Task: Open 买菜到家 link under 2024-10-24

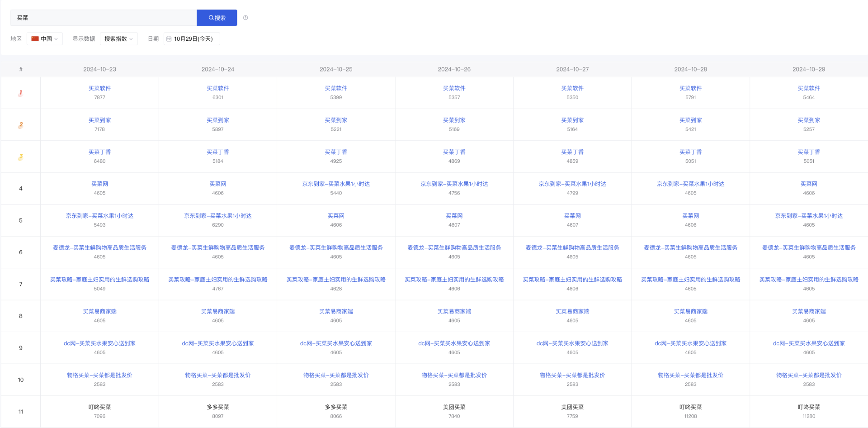Action: point(218,120)
